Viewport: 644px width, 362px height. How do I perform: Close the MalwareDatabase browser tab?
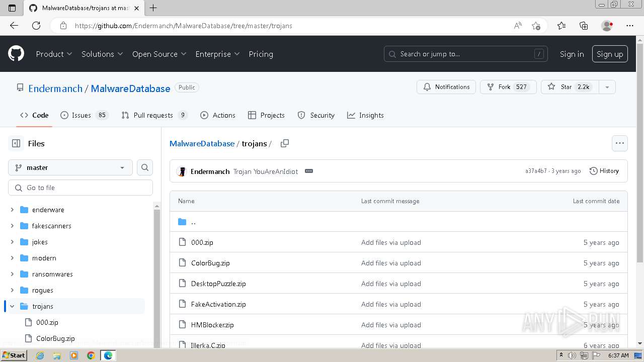coord(136,8)
